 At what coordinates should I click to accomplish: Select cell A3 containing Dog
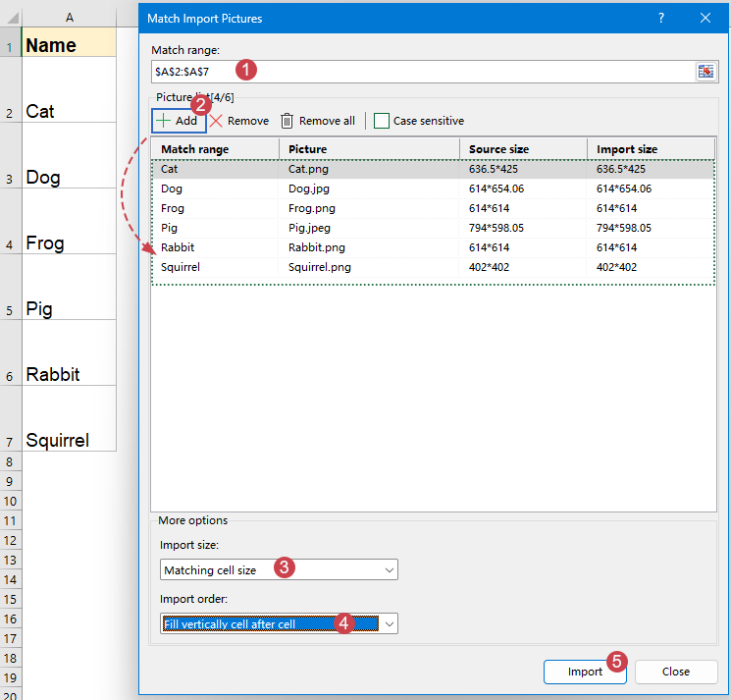pos(69,178)
